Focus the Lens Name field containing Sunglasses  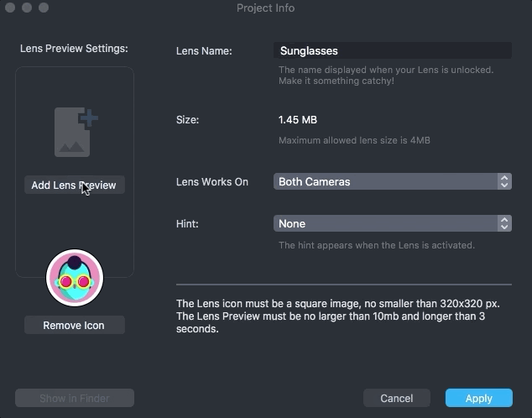click(x=392, y=51)
